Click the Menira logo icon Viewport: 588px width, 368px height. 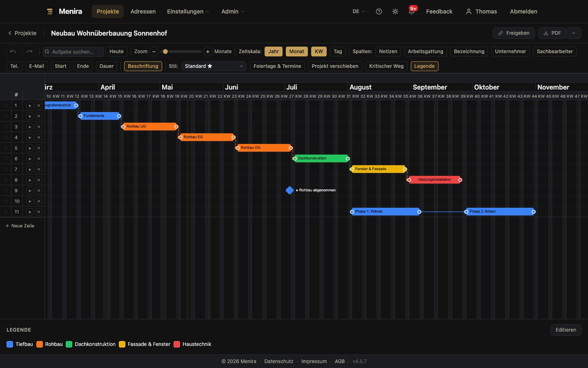(x=50, y=11)
